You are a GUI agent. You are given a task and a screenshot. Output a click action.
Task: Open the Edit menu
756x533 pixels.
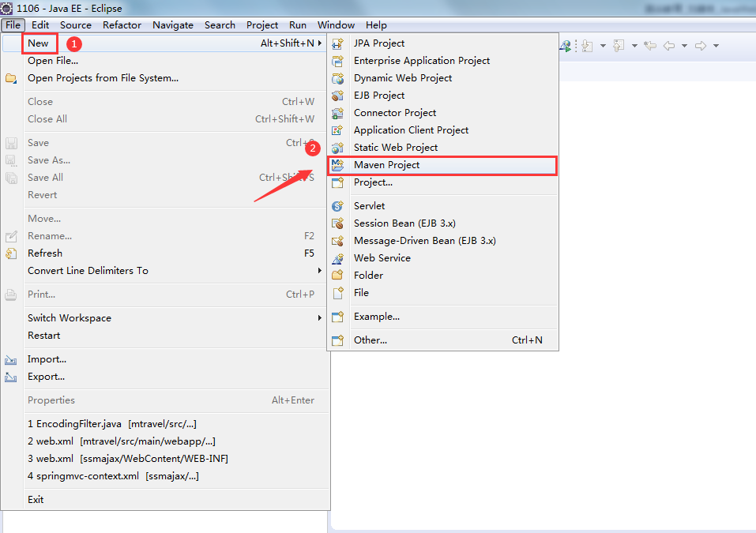(40, 25)
